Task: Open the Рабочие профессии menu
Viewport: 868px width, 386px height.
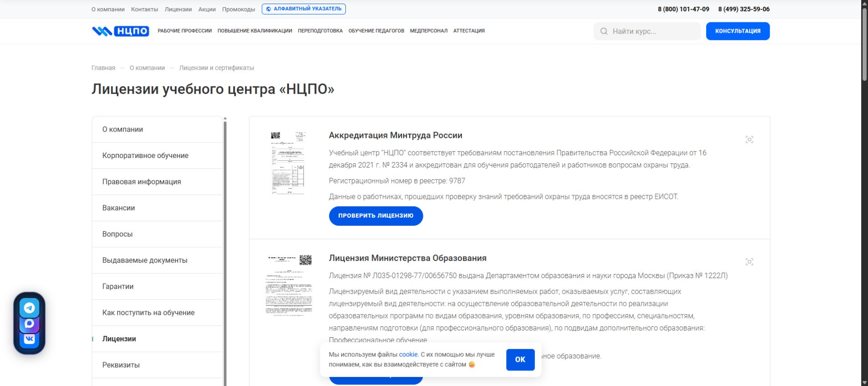Action: 185,31
